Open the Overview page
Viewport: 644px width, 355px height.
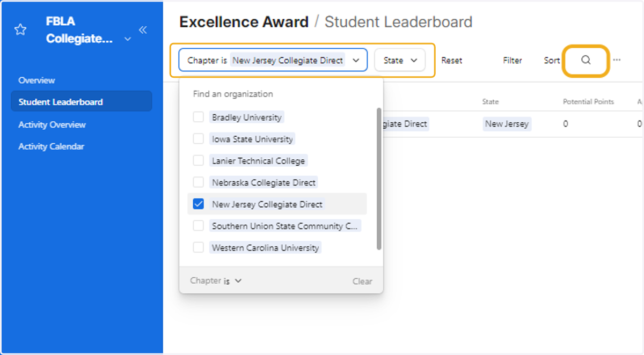click(x=36, y=80)
